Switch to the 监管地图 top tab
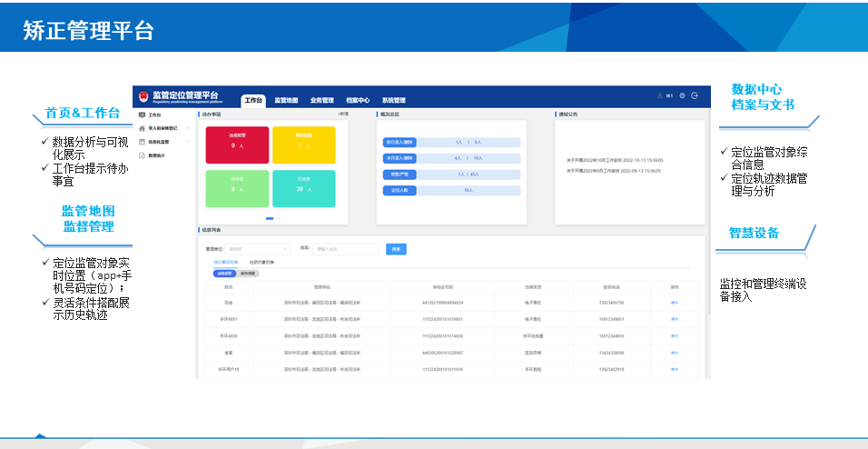 (286, 100)
